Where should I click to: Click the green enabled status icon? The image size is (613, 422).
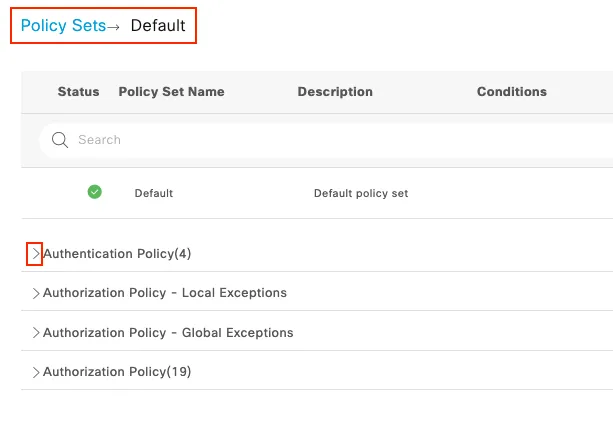click(x=95, y=192)
